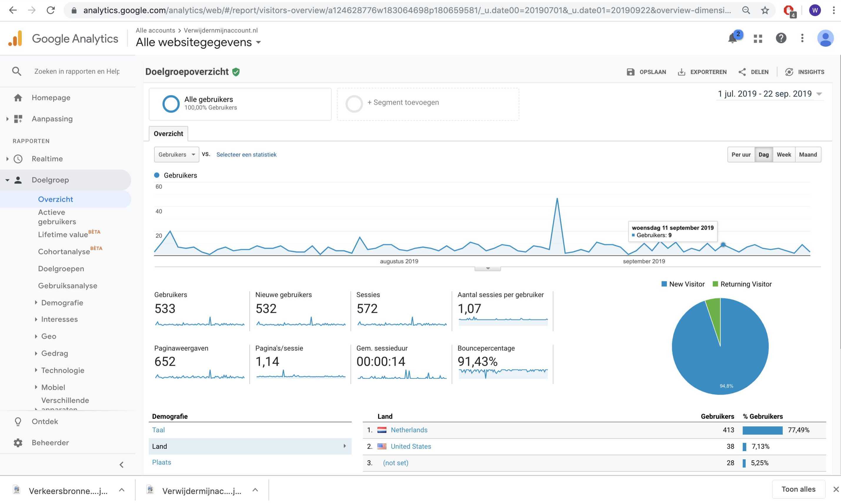Viewport: 841px width, 504px height.
Task: Open the United States country link
Action: pos(411,446)
